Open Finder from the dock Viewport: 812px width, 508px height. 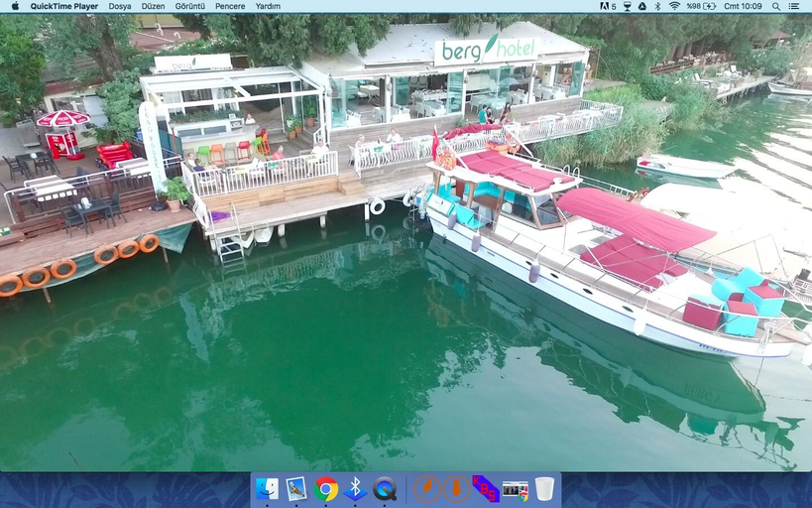268,489
